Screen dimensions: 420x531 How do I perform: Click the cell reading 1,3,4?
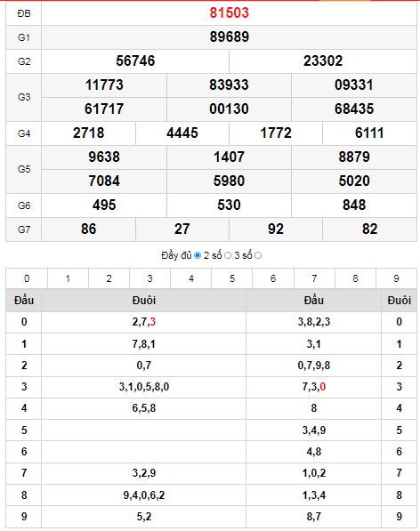pyautogui.click(x=313, y=495)
